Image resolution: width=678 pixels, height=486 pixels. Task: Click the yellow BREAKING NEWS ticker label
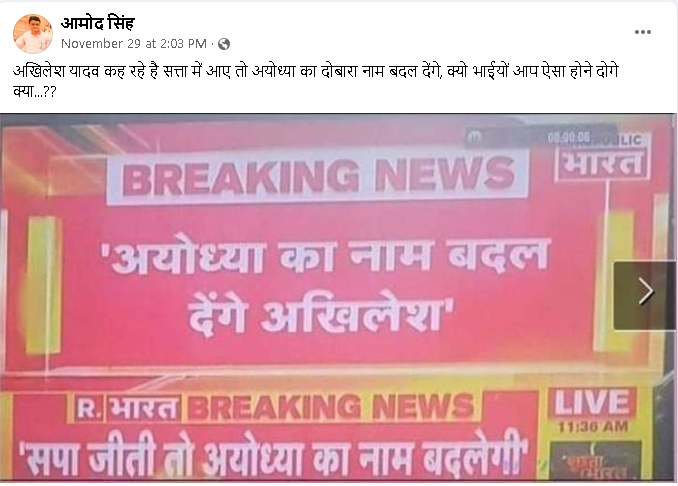tap(332, 406)
